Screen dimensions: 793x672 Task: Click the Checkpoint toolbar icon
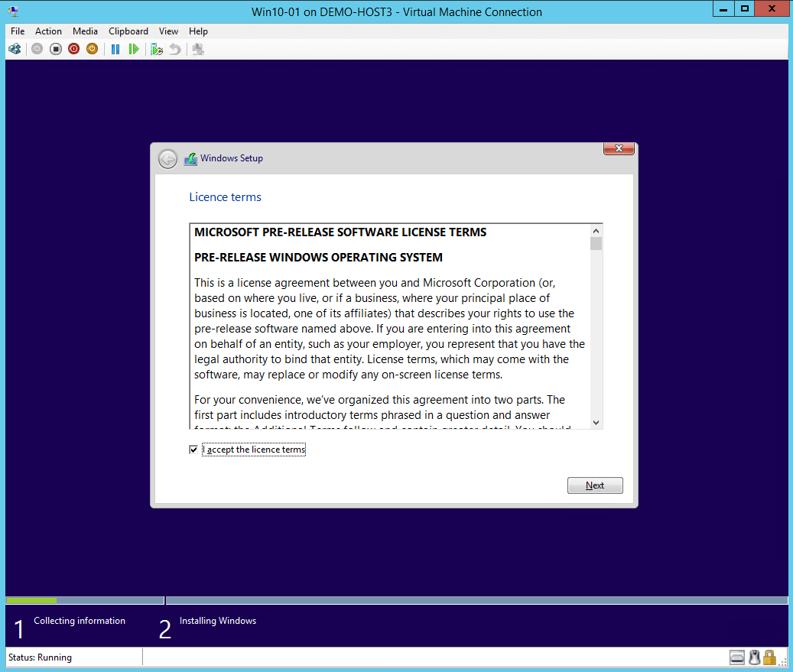pyautogui.click(x=157, y=49)
